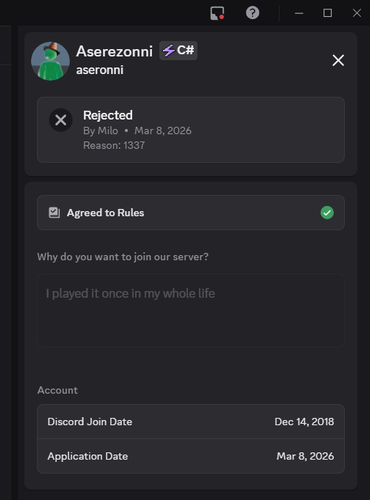
Task: Select the Aserezonni display name
Action: point(114,51)
